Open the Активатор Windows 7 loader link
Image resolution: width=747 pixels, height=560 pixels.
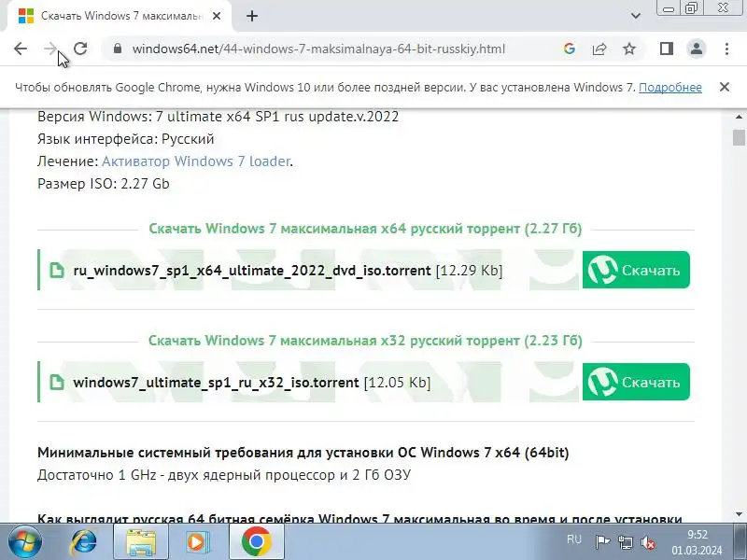point(196,161)
